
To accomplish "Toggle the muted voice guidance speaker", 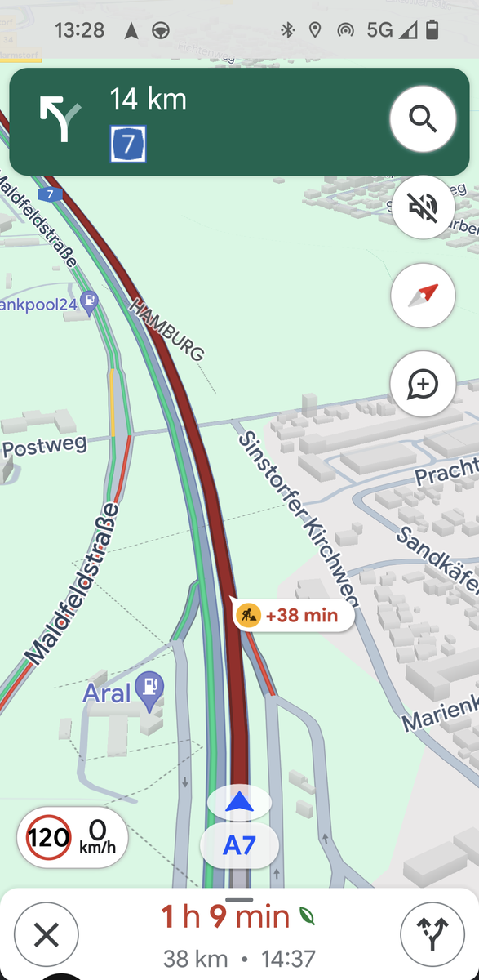I will [423, 207].
